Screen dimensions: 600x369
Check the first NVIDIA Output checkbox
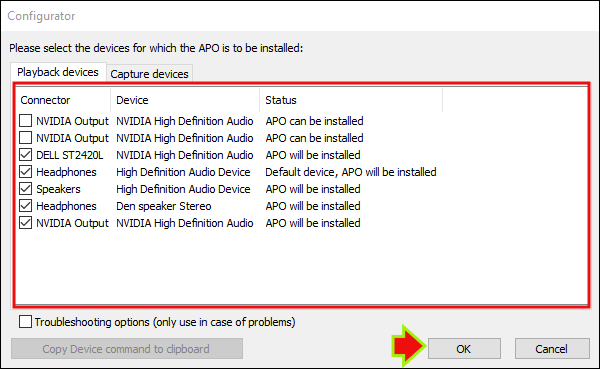coord(25,121)
